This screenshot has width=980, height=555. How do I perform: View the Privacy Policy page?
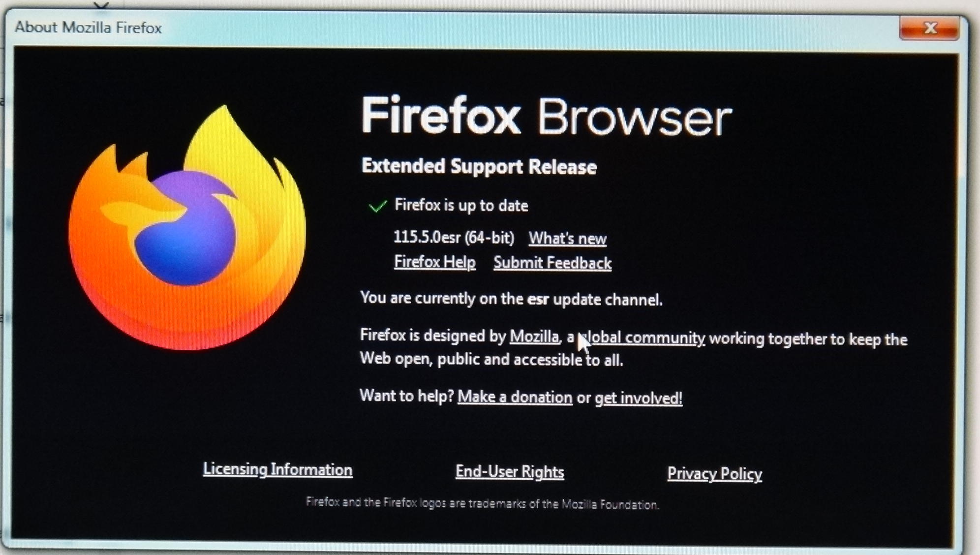[714, 473]
